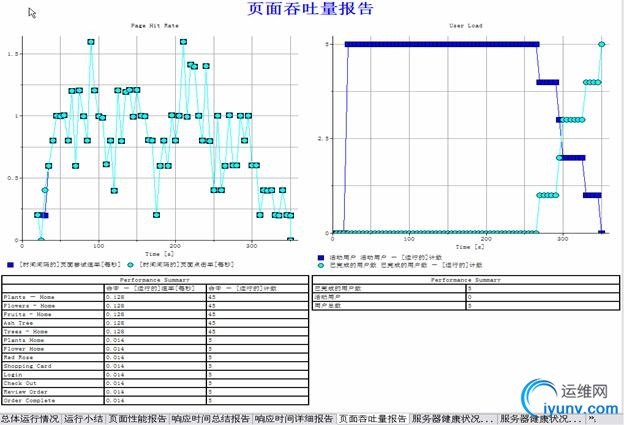Open the 服务器健康状况 tab beside 页面吞吐量报告

[x=453, y=419]
